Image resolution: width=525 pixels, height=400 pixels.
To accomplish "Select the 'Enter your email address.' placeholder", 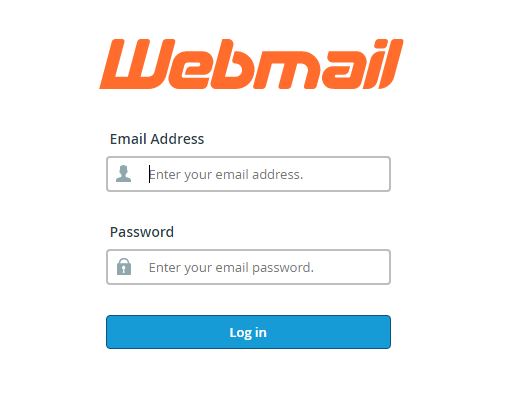I will [x=226, y=174].
